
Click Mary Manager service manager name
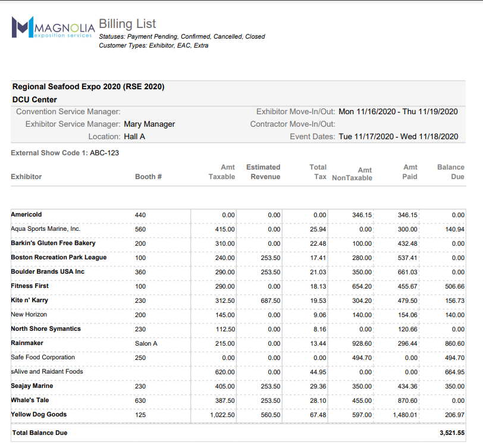(x=151, y=124)
